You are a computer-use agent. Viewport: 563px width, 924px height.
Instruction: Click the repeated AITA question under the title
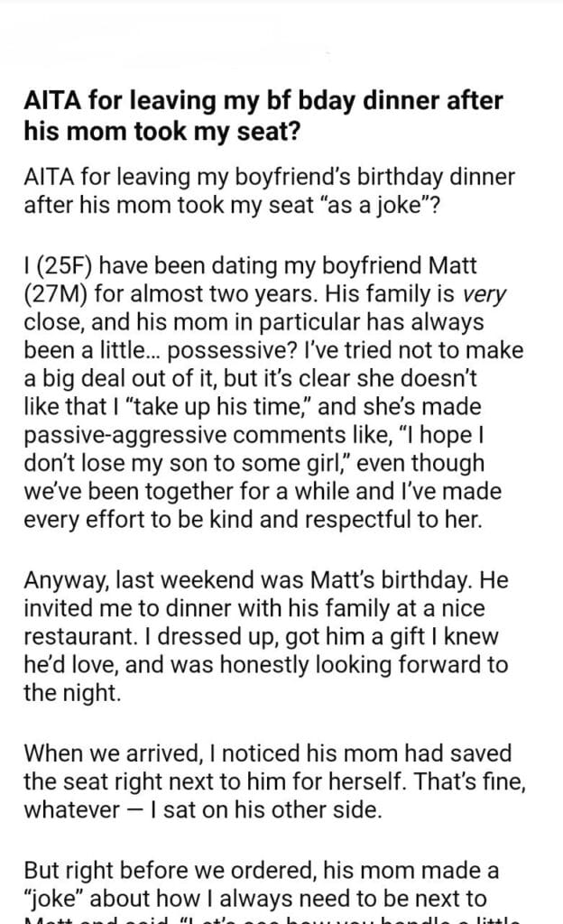[246, 190]
